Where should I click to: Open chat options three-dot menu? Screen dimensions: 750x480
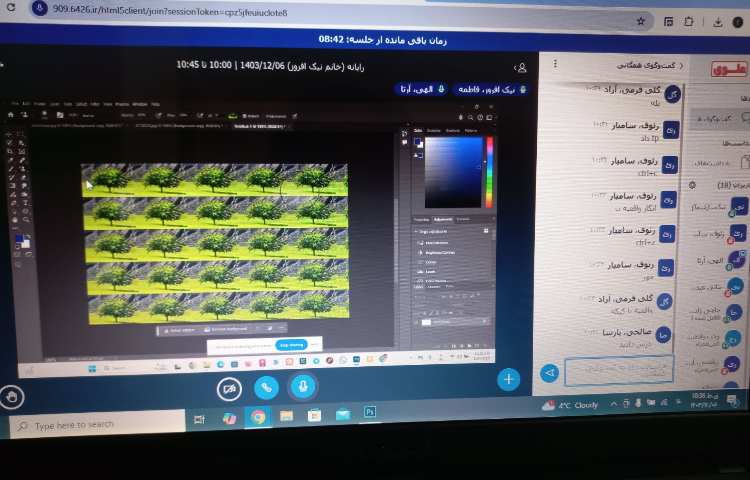coord(555,64)
